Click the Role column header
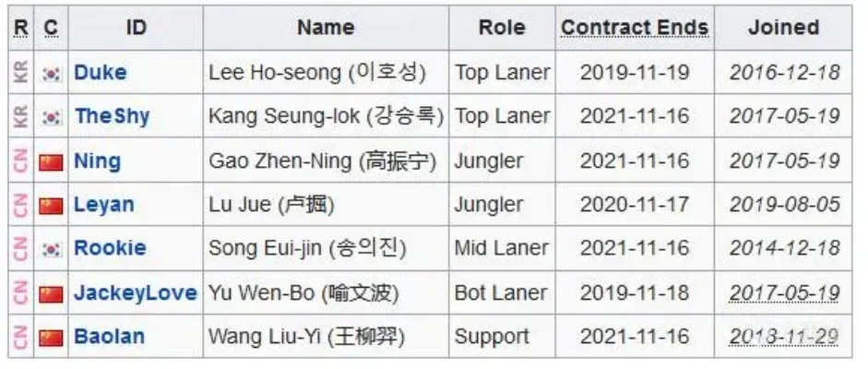 coord(502,28)
